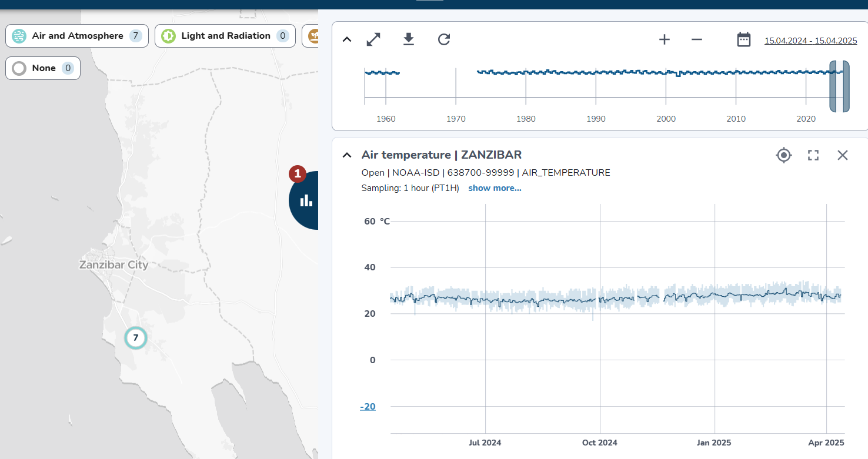Click the Sampling: 1 hour (PT1H) text

click(x=410, y=188)
